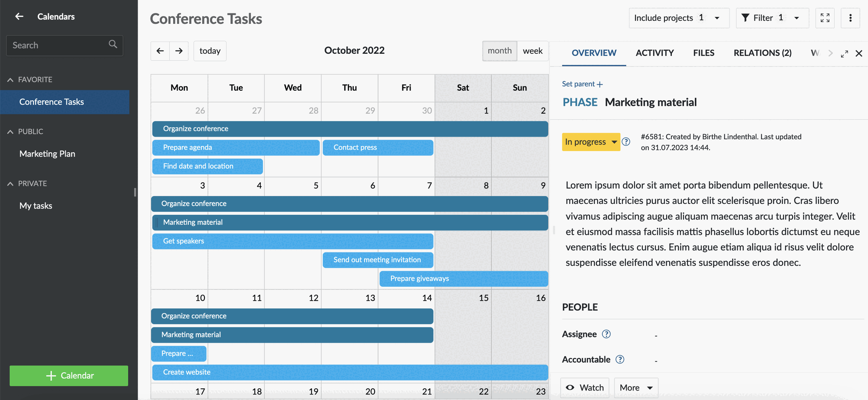Go to previous month with left arrow

160,51
